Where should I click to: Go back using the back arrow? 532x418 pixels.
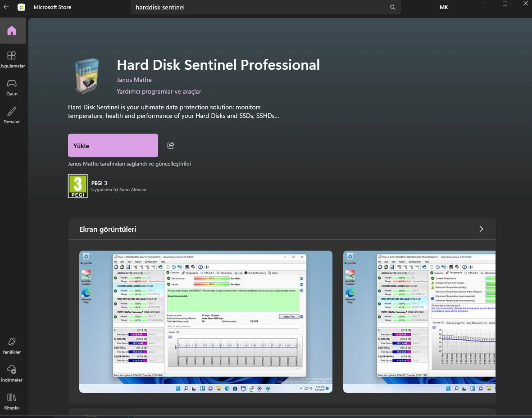[6, 7]
